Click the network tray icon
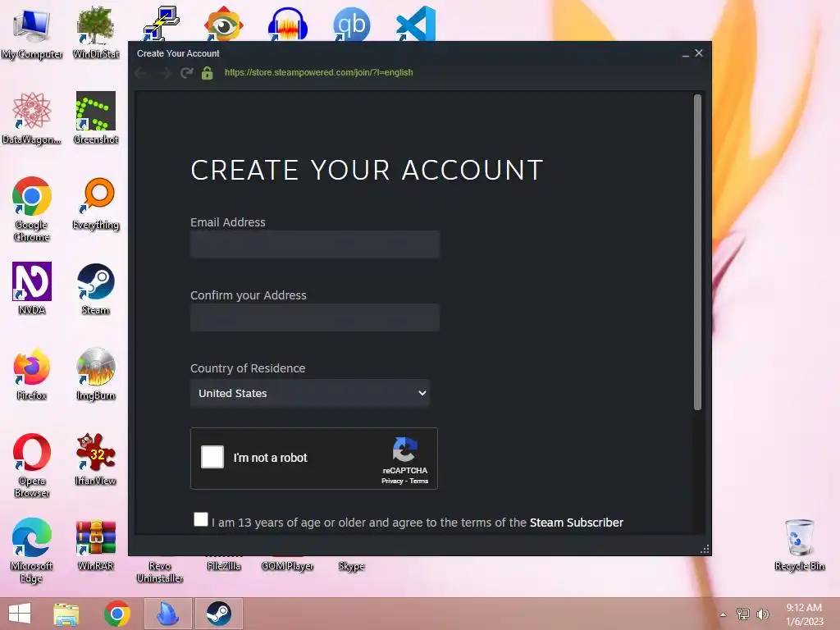Screen dimensions: 840x630 742,614
